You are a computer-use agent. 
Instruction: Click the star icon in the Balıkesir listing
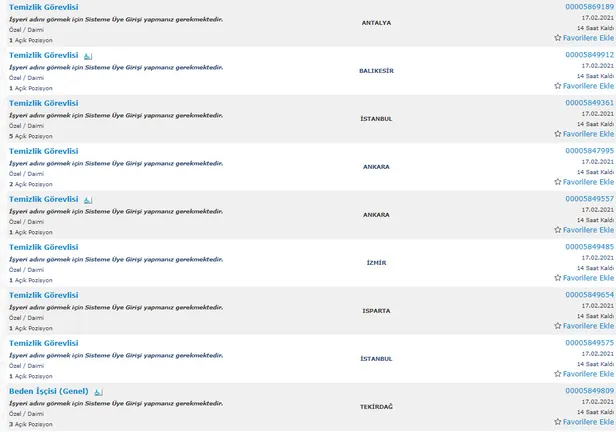tap(558, 86)
